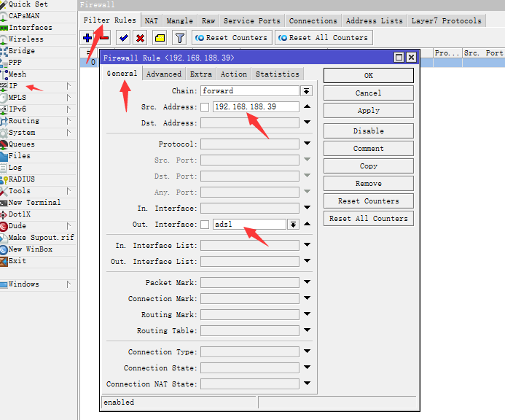Switch to the Statistics tab

pyautogui.click(x=278, y=74)
